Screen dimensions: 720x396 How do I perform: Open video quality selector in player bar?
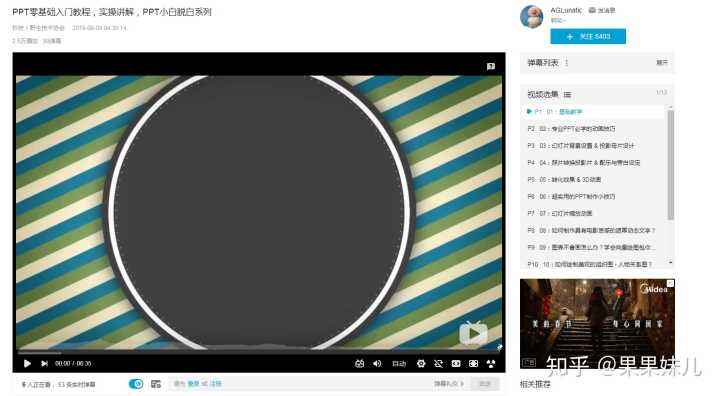[x=399, y=363]
